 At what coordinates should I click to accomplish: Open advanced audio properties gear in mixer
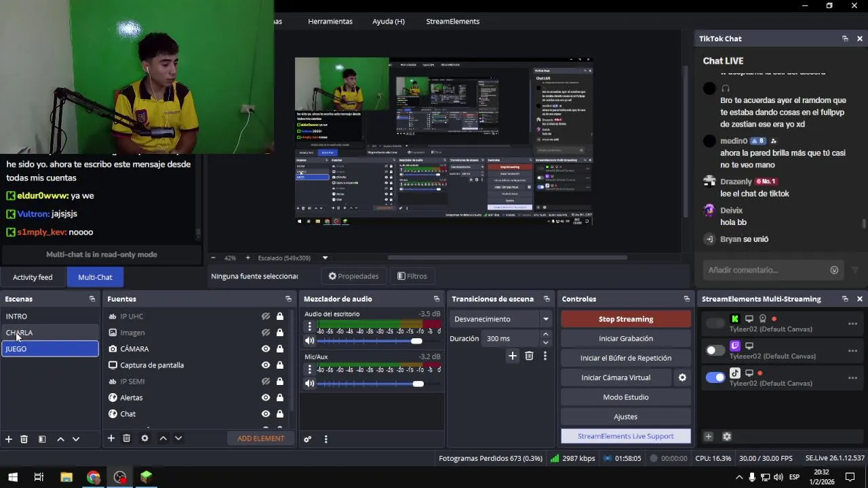click(x=307, y=439)
